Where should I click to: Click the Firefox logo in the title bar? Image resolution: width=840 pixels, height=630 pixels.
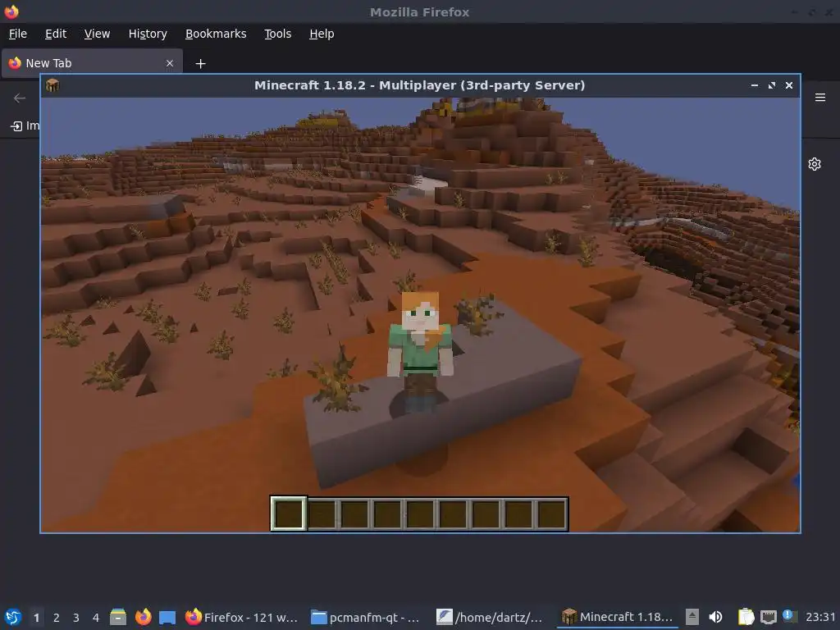coord(11,11)
